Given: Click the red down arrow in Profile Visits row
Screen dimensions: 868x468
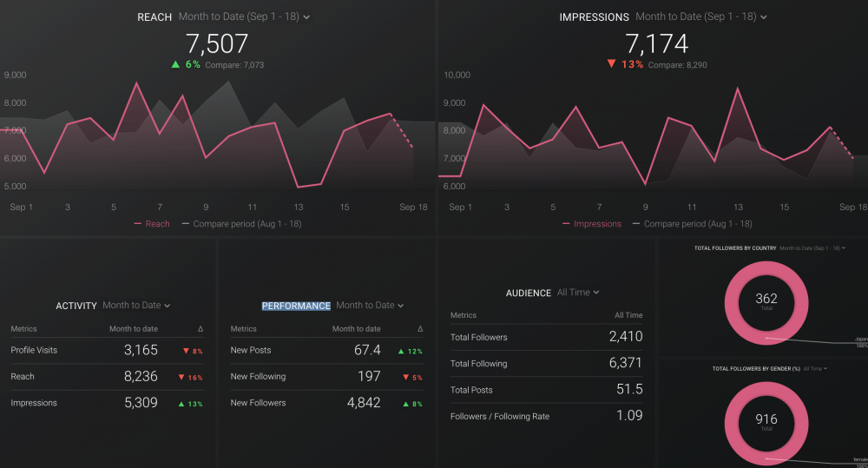Looking at the screenshot, I should pos(187,351).
